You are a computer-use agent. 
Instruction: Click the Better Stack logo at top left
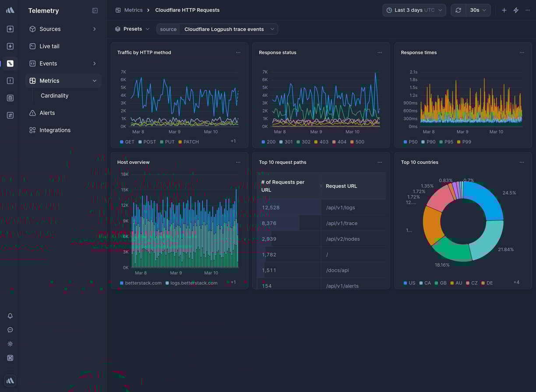10,10
